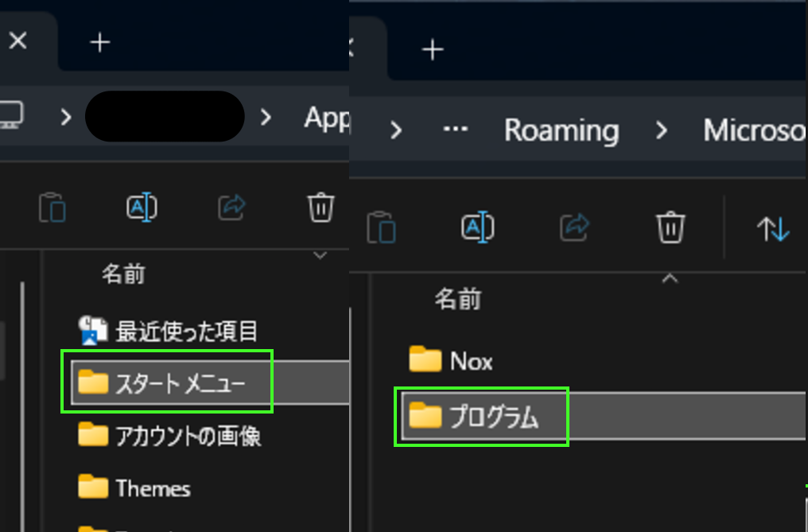Click the Paste icon in left window toolbar
This screenshot has height=532, width=808.
[52, 208]
